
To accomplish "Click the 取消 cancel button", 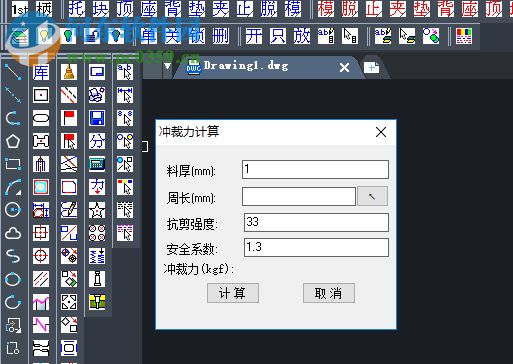I will click(x=329, y=293).
